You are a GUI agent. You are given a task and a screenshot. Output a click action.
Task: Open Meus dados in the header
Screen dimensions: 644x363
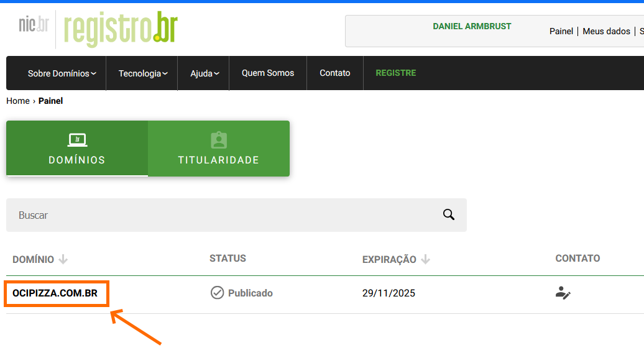[x=606, y=31]
